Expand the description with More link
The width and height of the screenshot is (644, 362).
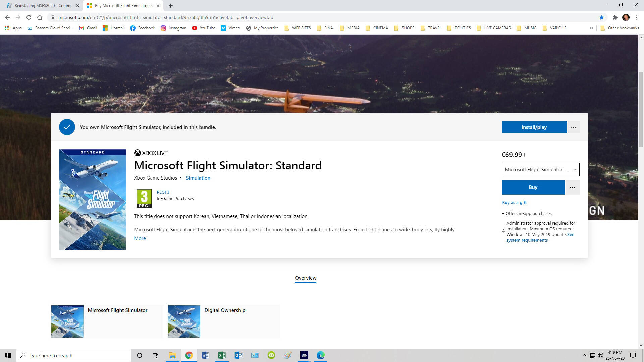(140, 238)
